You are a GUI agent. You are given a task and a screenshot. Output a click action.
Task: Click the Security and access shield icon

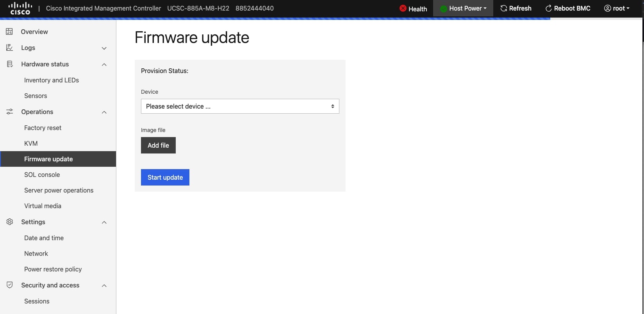9,285
